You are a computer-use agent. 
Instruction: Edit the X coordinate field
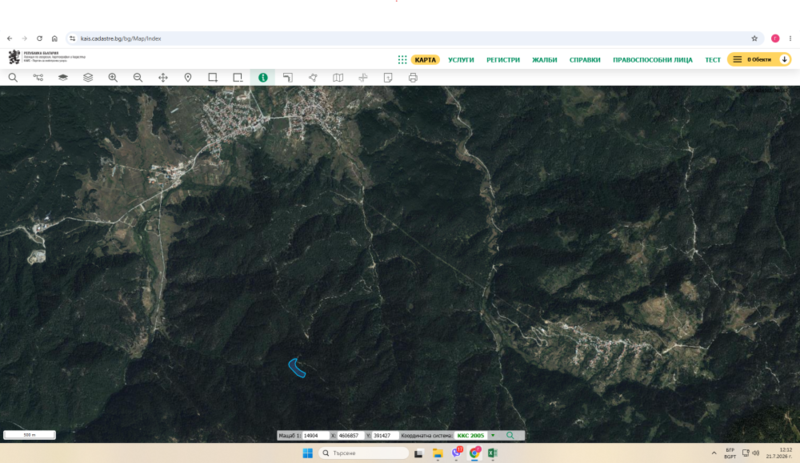pyautogui.click(x=350, y=435)
